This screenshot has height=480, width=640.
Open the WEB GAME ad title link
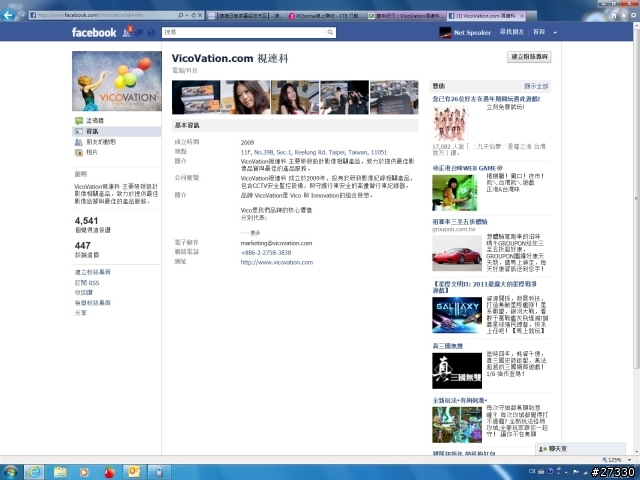point(467,168)
